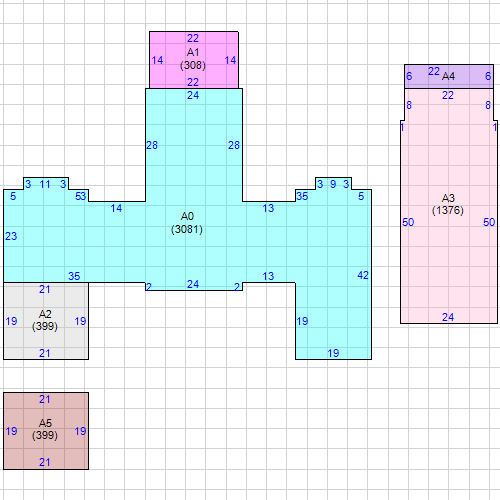This screenshot has width=500, height=500.
Task: Click the 21 dimension at A5's top edge
Action: pos(45,400)
